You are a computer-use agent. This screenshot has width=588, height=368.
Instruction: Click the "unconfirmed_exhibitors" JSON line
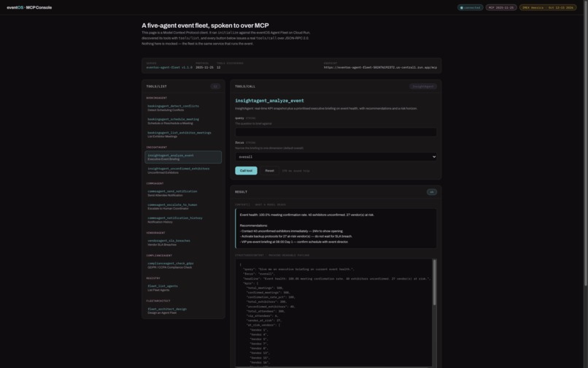point(271,307)
